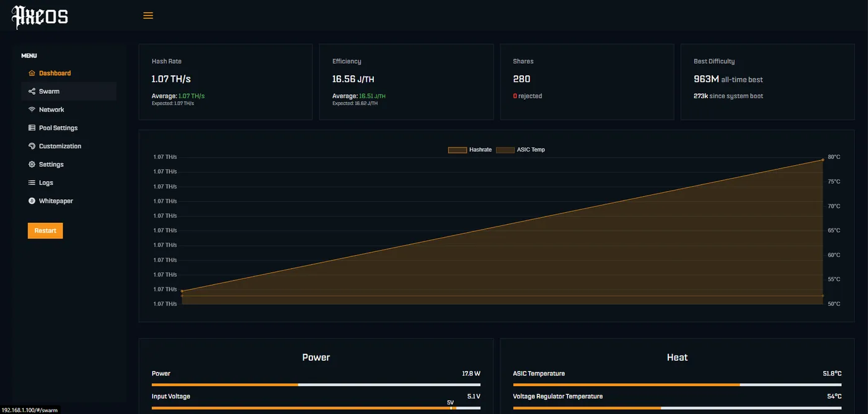
Task: Open Pool Settings in the sidebar
Action: [x=69, y=128]
